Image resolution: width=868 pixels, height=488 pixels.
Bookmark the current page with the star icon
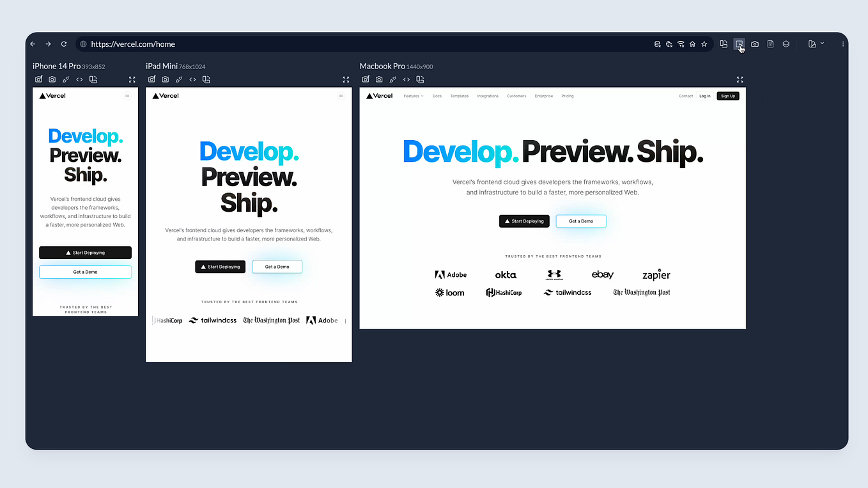[704, 43]
